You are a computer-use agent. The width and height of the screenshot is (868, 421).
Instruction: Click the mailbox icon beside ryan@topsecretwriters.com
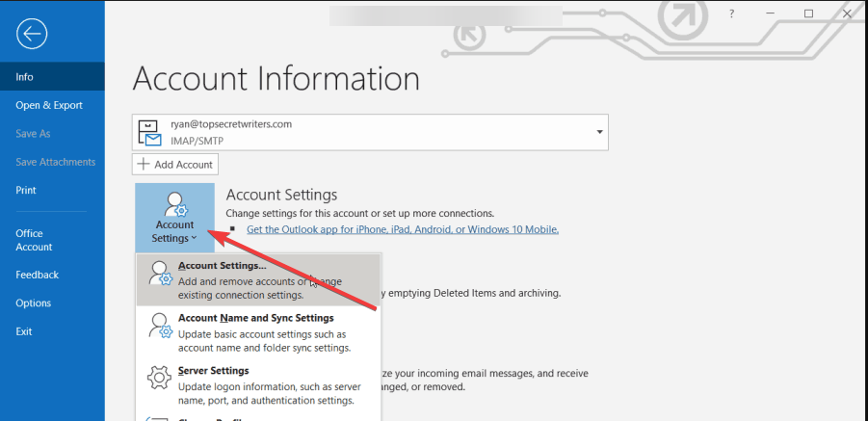point(150,133)
